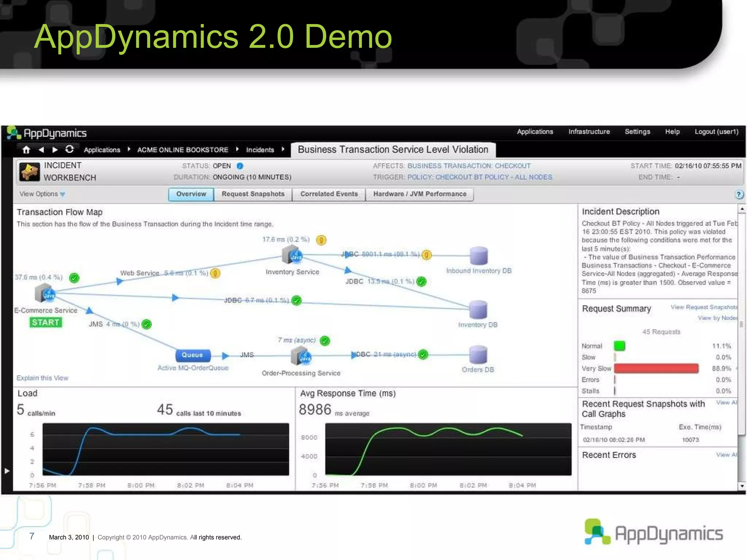This screenshot has height=560, width=747.
Task: Click View by Nodes link
Action: tap(718, 318)
